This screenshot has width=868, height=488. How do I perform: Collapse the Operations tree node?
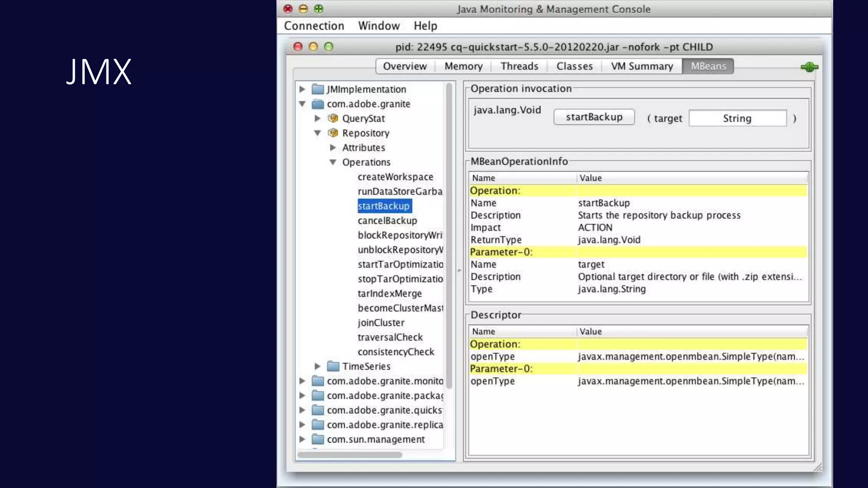point(333,162)
